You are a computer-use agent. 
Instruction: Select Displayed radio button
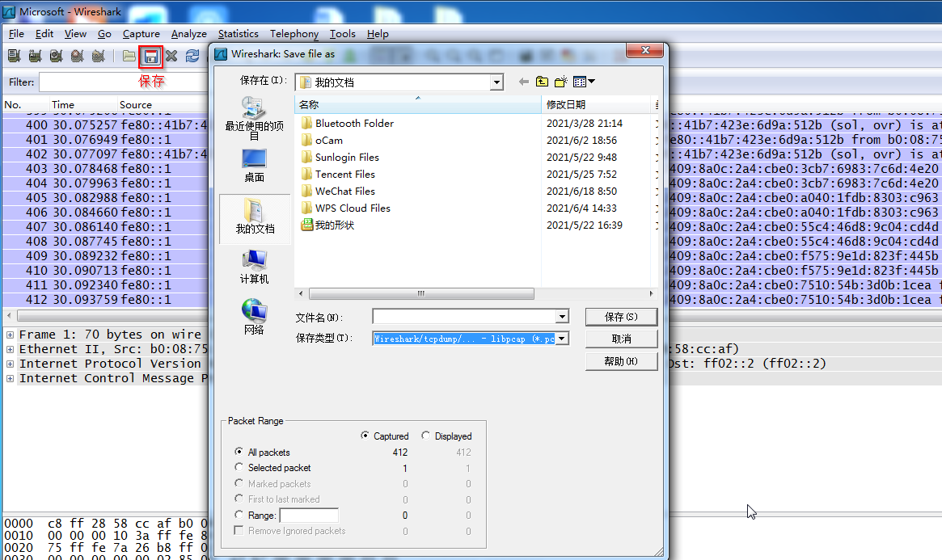426,436
